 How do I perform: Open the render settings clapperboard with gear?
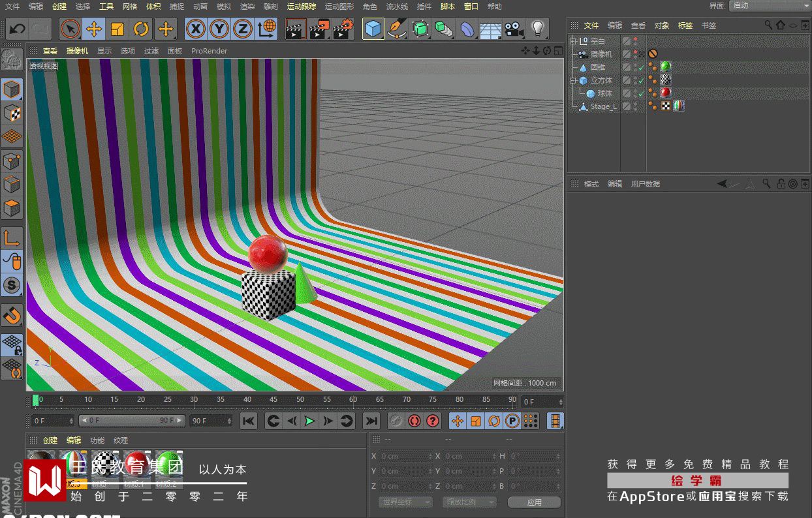coord(343,29)
